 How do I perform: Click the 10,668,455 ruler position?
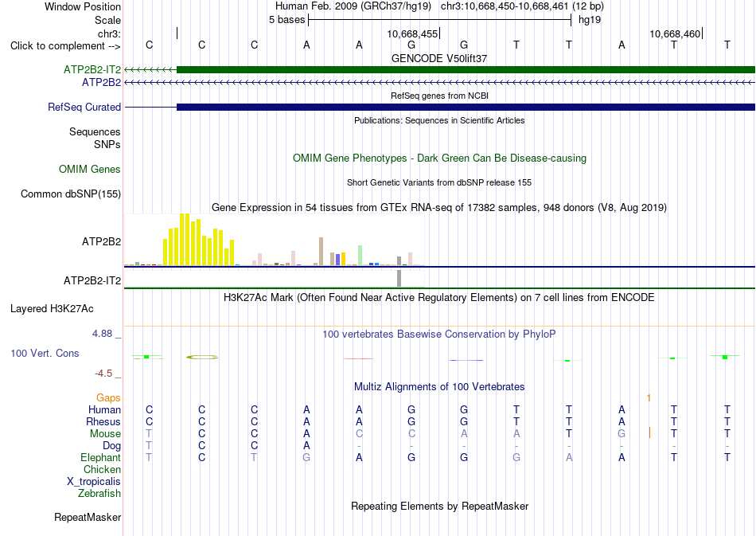(412, 33)
